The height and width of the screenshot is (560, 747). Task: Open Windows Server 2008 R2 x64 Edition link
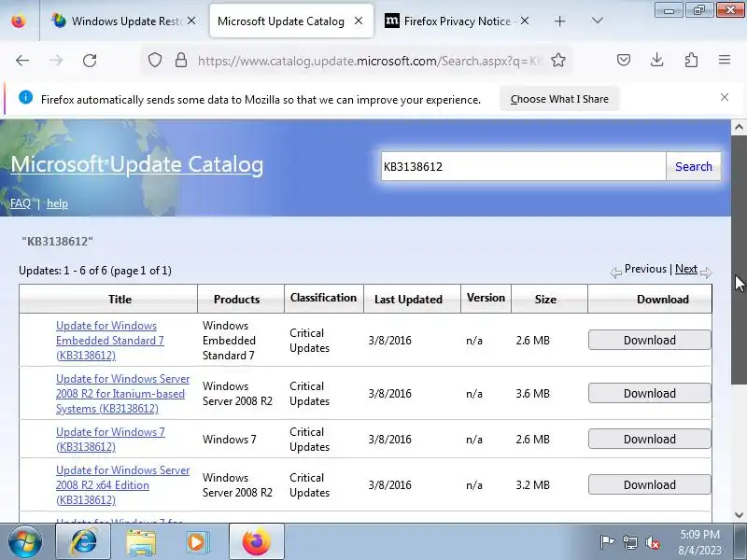click(x=122, y=484)
